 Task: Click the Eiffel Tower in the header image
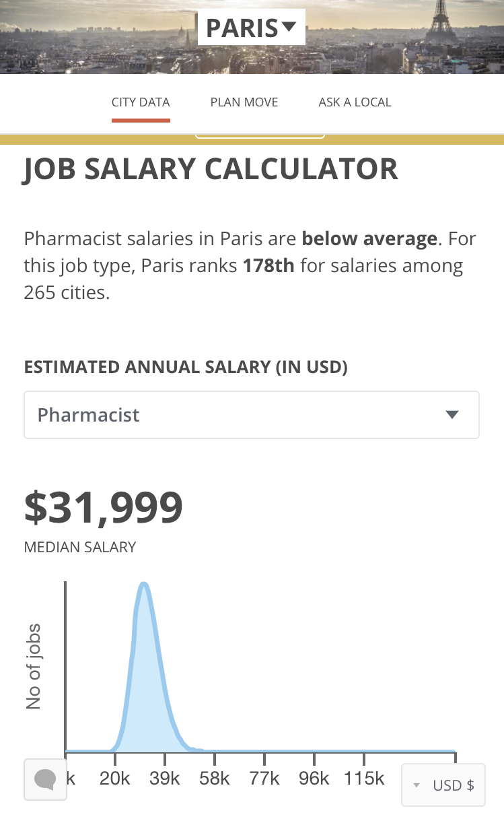click(441, 24)
